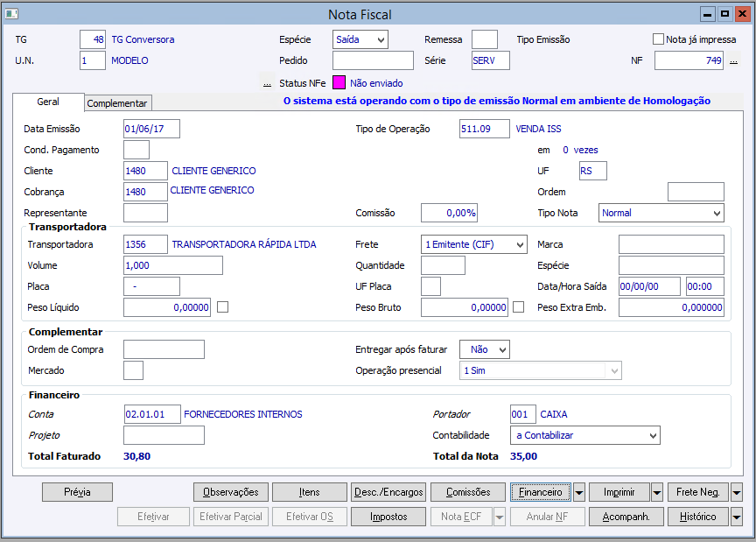Check the Nota já impressa checkbox
The width and height of the screenshot is (756, 542).
point(658,39)
